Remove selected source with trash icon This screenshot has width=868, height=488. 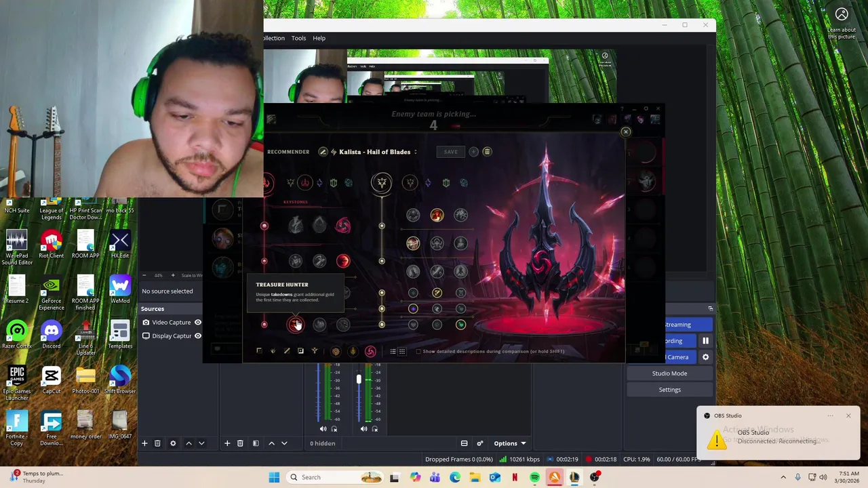pos(157,443)
